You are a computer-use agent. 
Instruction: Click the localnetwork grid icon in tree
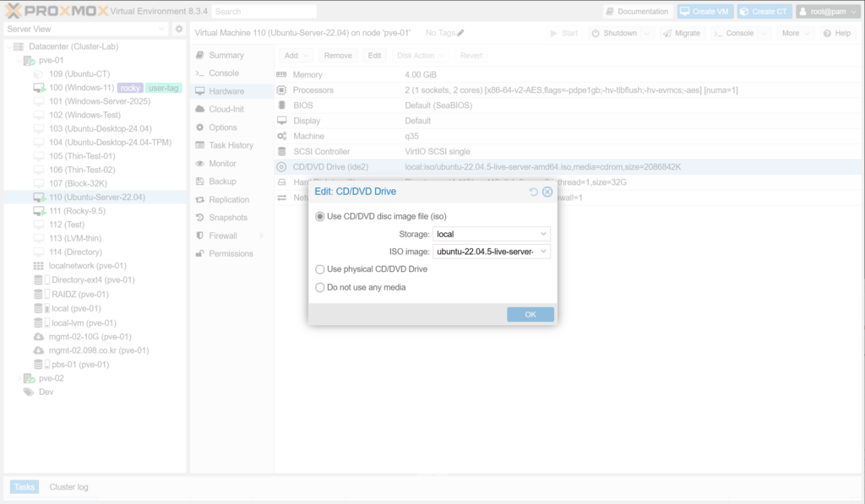[x=38, y=266]
